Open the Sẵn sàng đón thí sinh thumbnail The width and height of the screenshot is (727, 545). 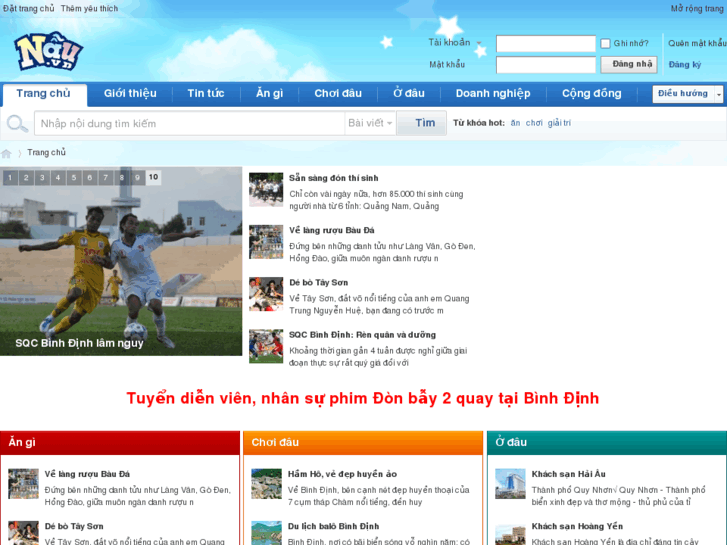pos(266,189)
